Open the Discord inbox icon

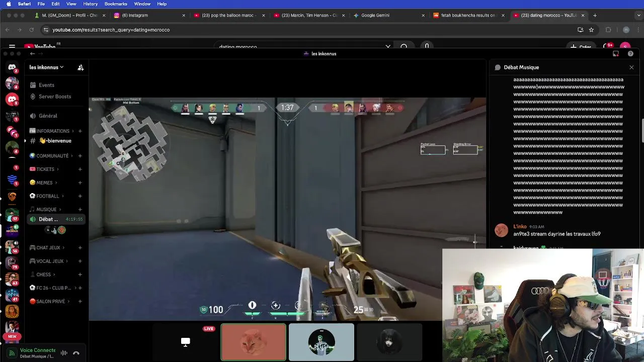(616, 54)
